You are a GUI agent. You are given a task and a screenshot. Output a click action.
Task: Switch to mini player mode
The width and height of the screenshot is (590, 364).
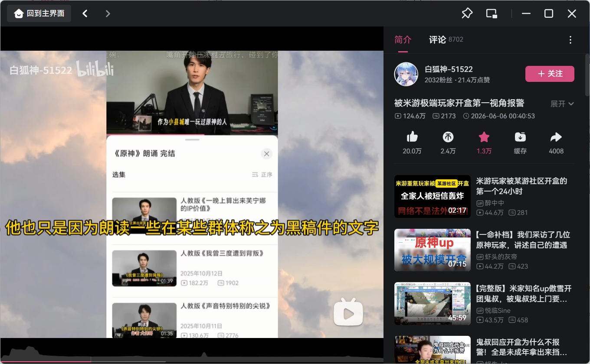point(492,13)
